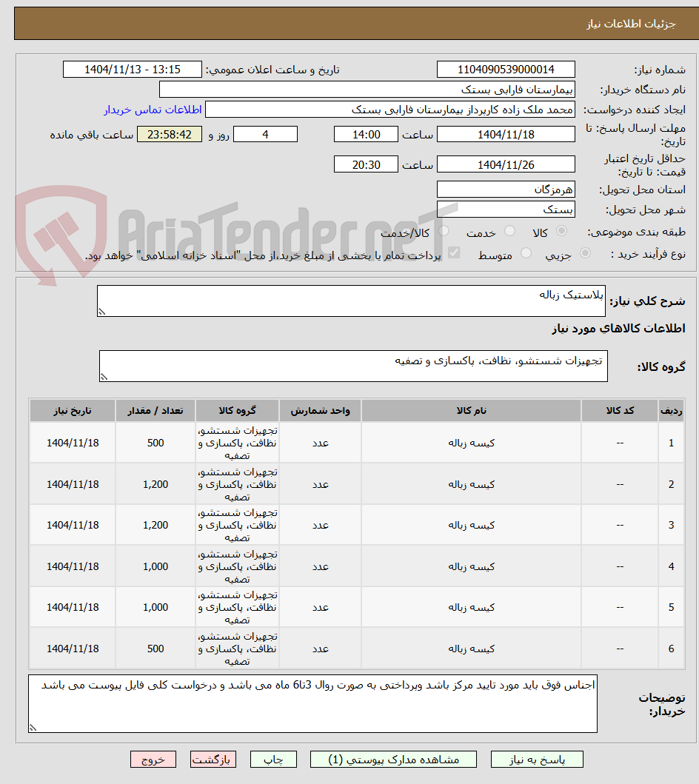Click the نام دستگاه خریدار field
699x784 pixels.
[367, 90]
